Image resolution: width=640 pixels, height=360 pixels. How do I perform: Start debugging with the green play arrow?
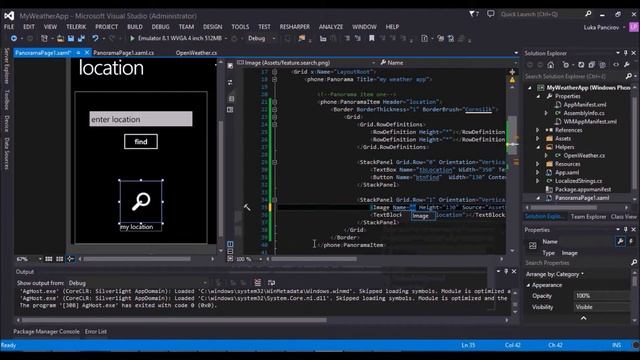coord(132,38)
